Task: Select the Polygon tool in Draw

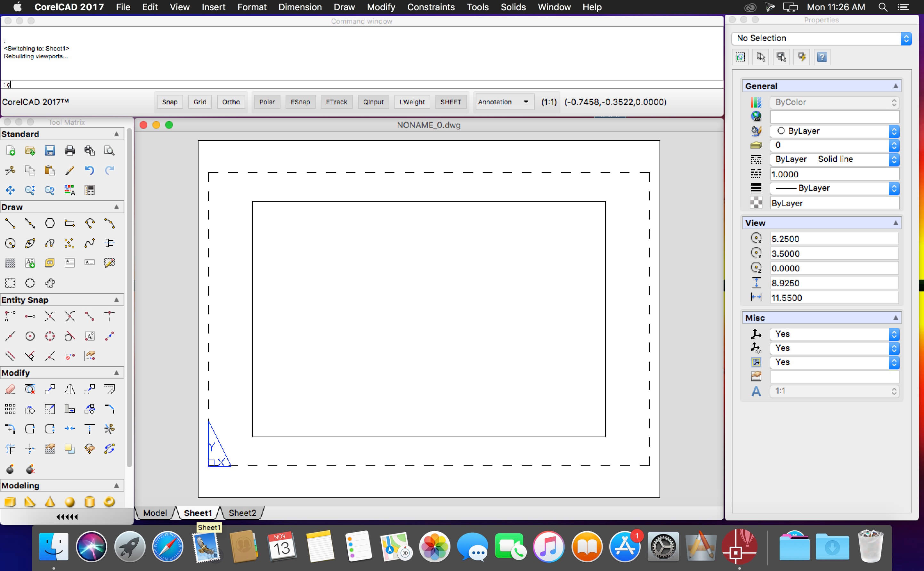Action: (x=50, y=223)
